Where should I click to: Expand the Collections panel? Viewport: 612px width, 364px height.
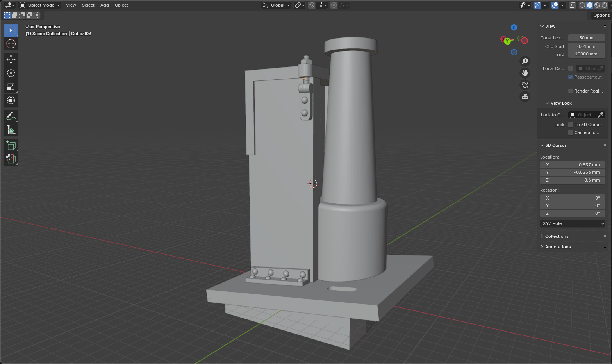pyautogui.click(x=557, y=236)
